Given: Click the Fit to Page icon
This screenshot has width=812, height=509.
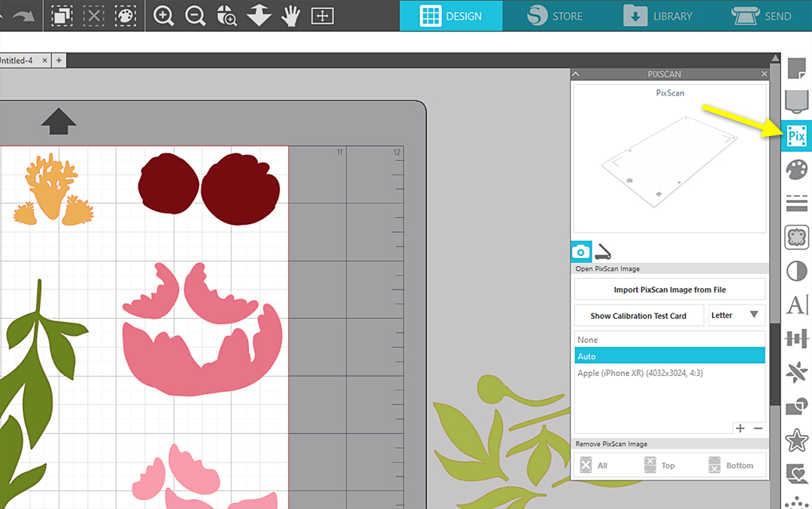Looking at the screenshot, I should click(322, 16).
